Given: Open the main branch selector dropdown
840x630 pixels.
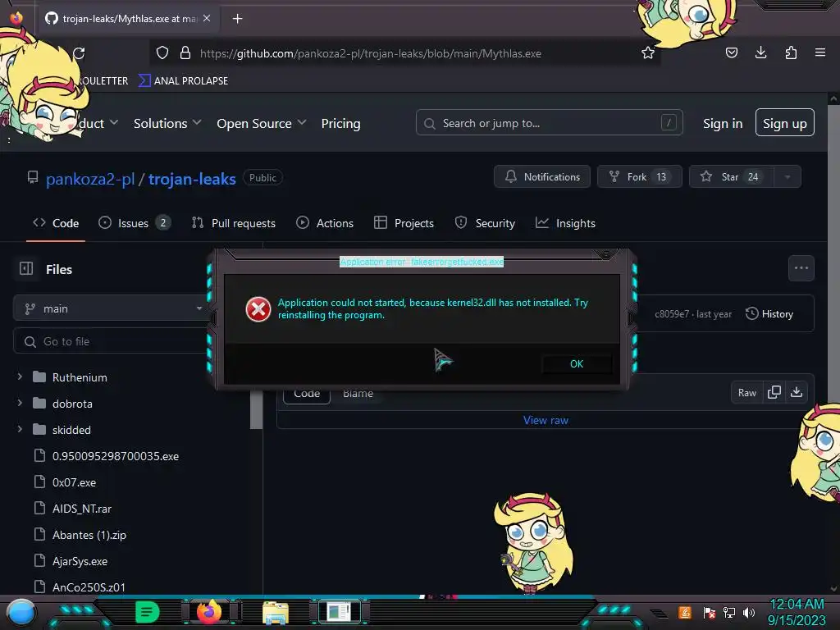Looking at the screenshot, I should click(x=110, y=308).
